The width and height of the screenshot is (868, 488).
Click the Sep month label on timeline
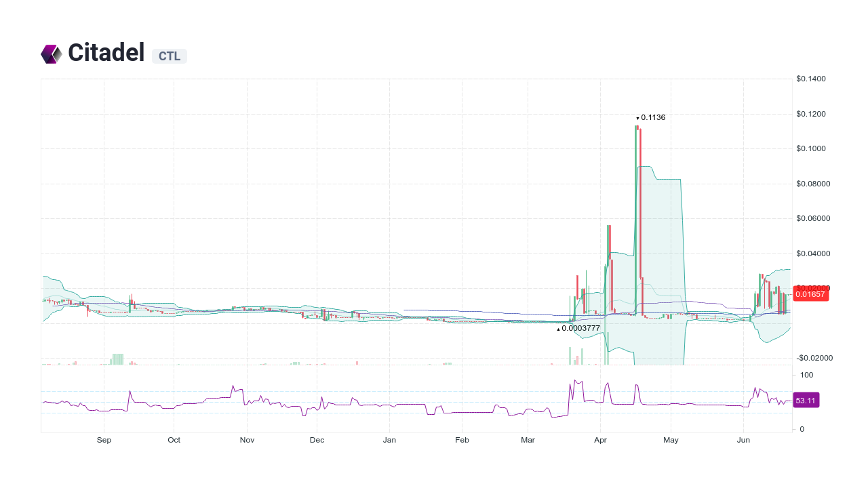coord(104,440)
